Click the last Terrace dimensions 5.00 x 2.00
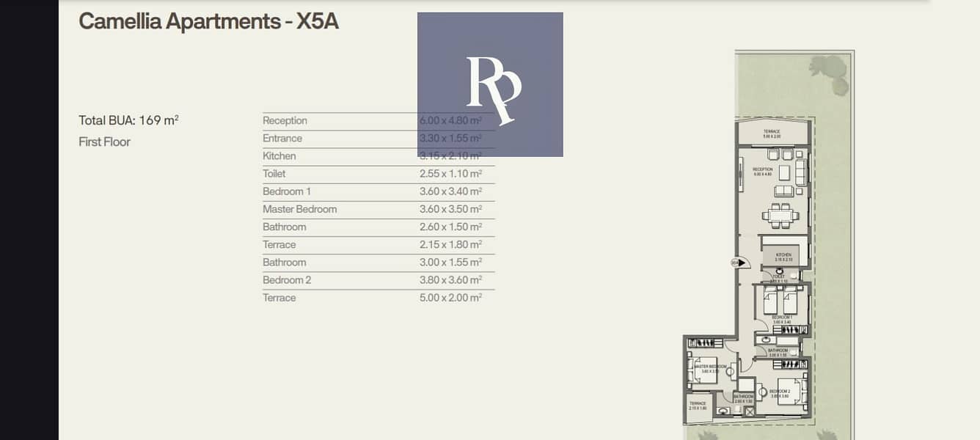 click(450, 298)
